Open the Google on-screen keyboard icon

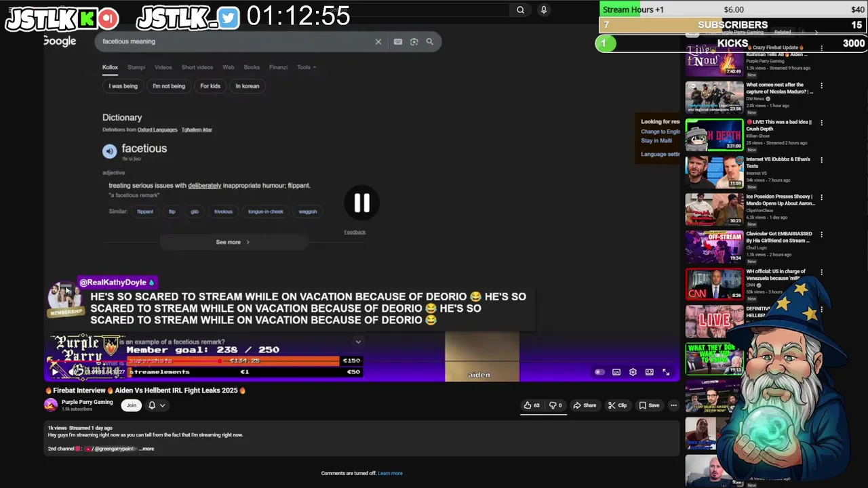[397, 41]
